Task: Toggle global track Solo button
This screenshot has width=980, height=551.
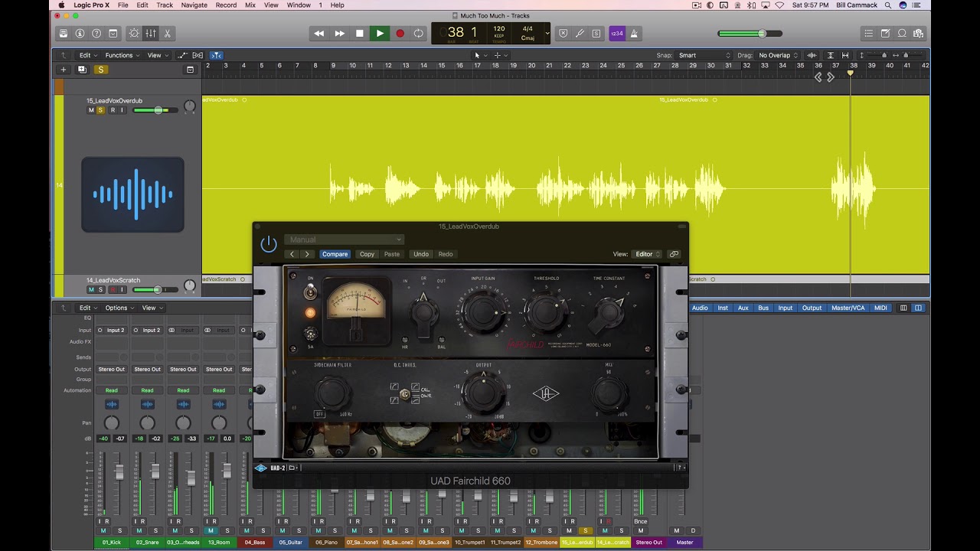Action: (x=100, y=70)
